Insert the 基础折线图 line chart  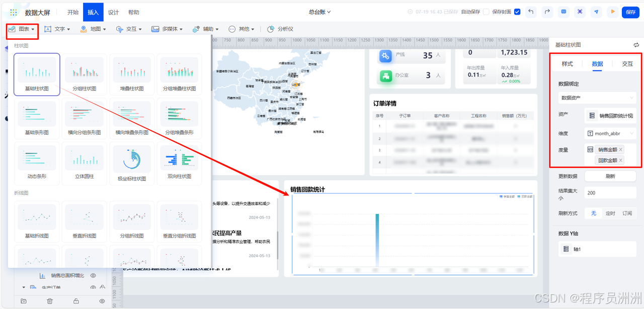37,222
